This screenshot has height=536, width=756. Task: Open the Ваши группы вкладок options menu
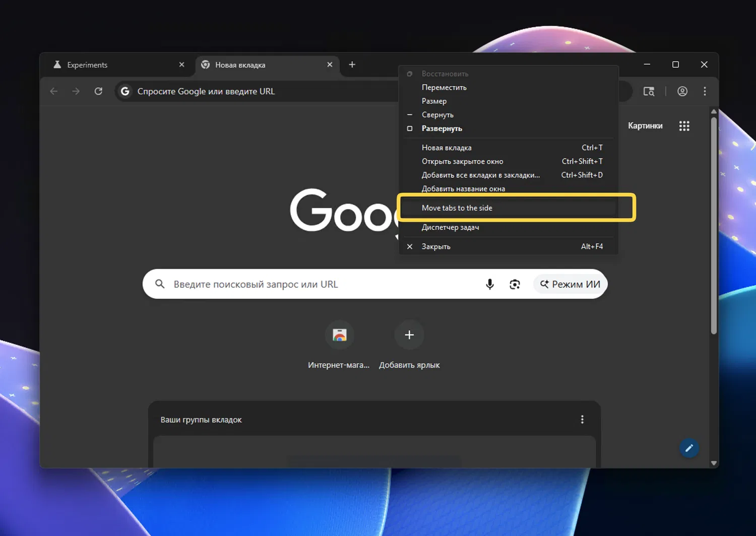pyautogui.click(x=582, y=420)
